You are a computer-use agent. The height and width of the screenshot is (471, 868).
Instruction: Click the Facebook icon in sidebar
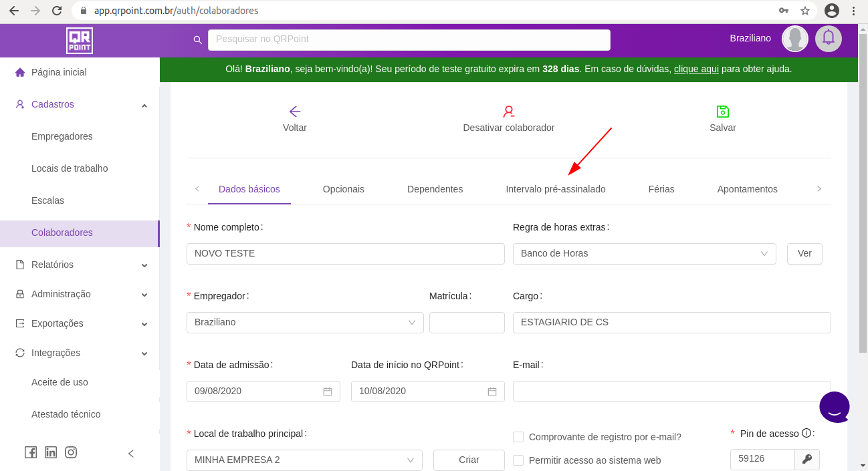[31, 452]
